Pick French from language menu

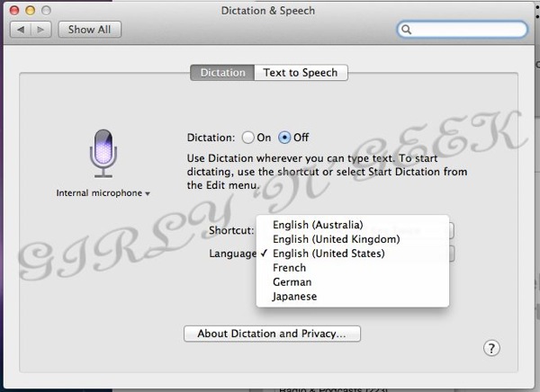coord(353,268)
